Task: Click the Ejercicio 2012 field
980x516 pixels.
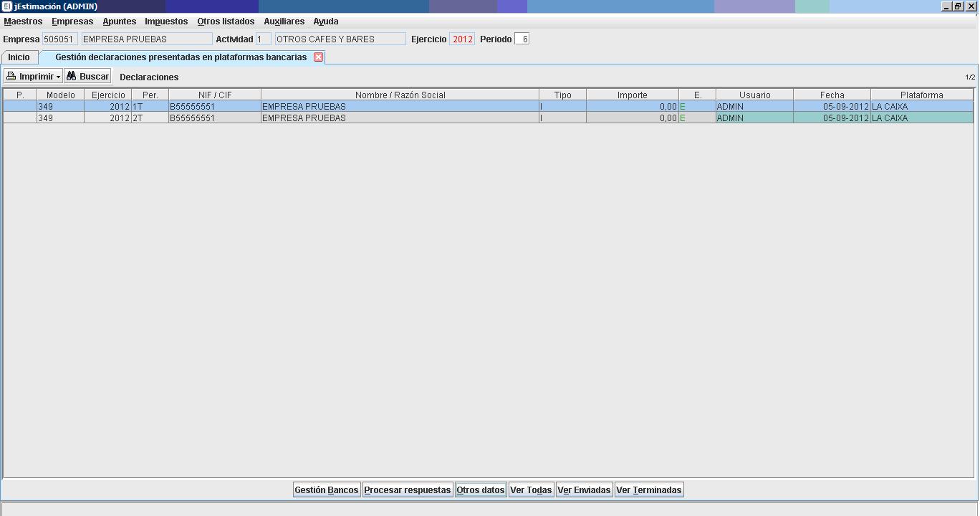Action: click(x=462, y=39)
